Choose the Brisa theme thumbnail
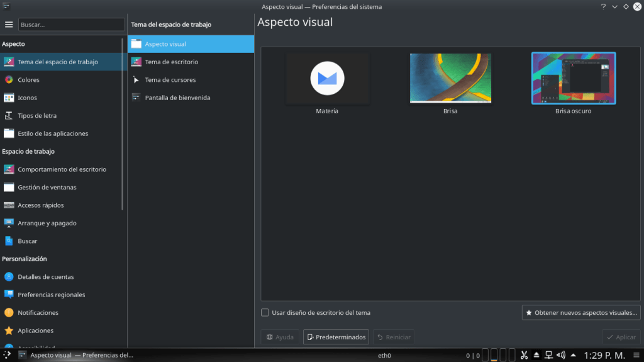 pyautogui.click(x=450, y=79)
